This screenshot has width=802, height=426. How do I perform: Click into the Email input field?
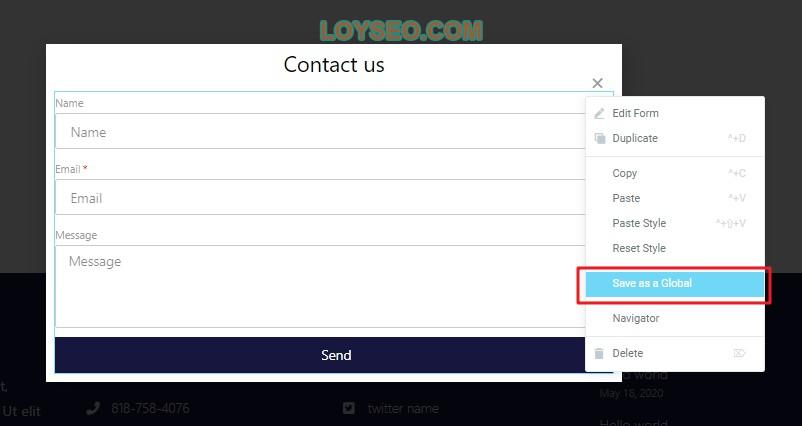pos(320,198)
